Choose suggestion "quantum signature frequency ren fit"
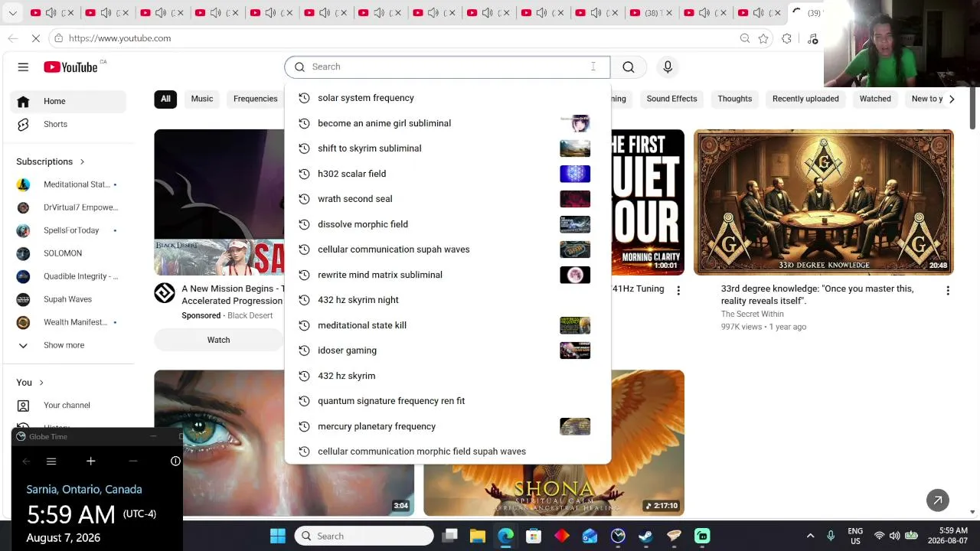The height and width of the screenshot is (551, 980). point(448,401)
